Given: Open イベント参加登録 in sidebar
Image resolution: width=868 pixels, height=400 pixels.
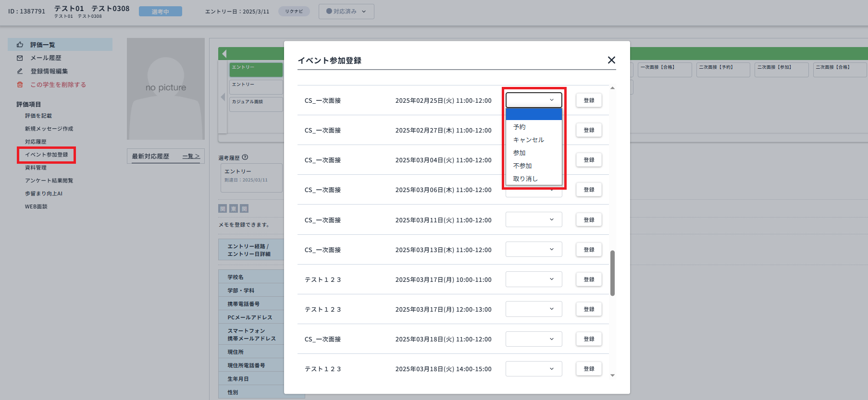Looking at the screenshot, I should [47, 155].
